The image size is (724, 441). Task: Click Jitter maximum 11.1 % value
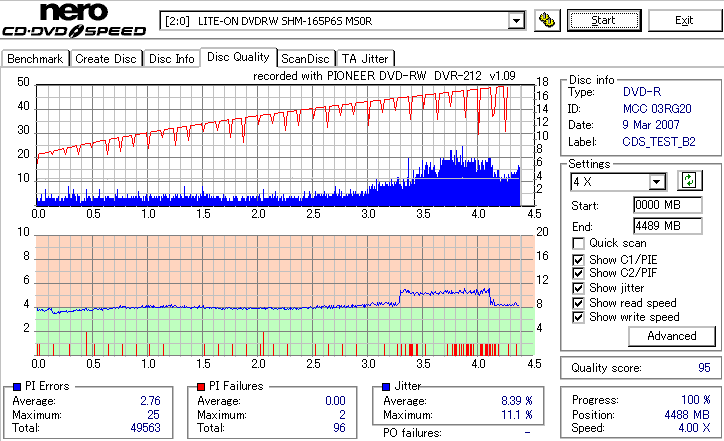click(x=517, y=415)
